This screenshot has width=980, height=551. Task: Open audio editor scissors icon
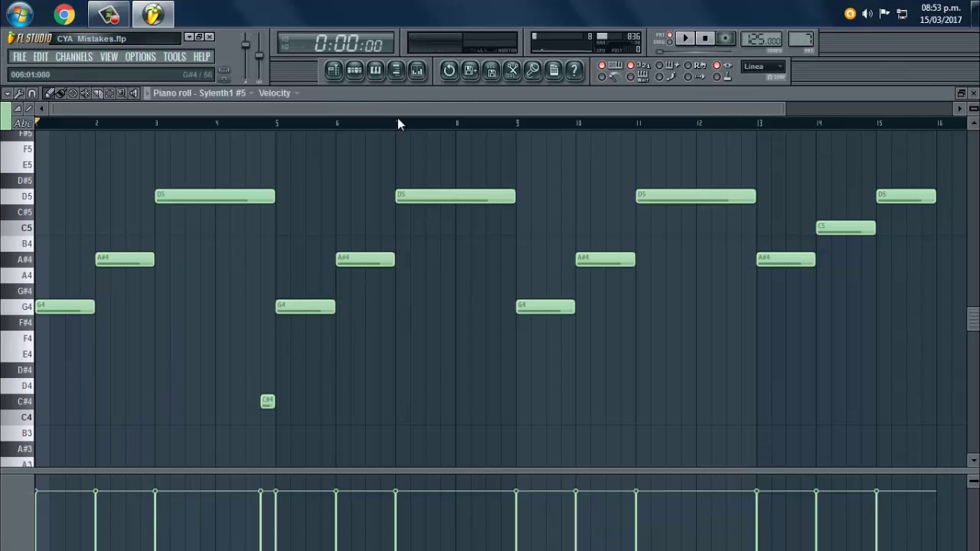512,70
